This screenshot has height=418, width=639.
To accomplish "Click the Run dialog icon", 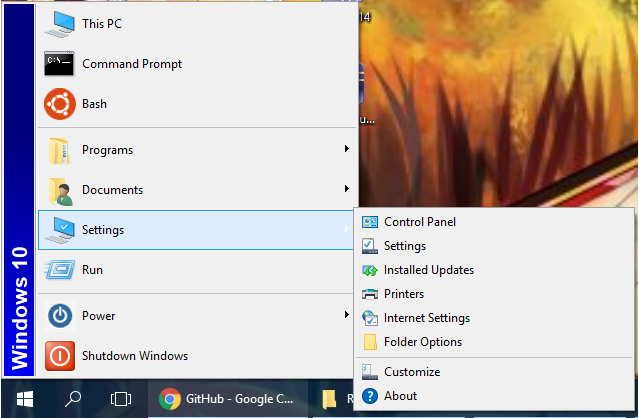I will pyautogui.click(x=60, y=270).
